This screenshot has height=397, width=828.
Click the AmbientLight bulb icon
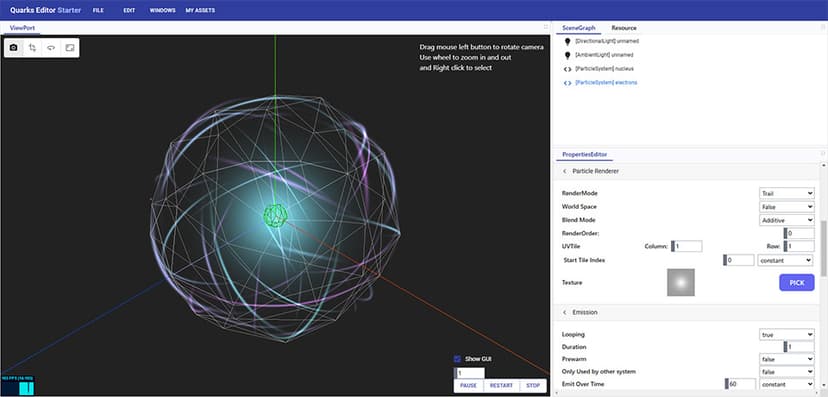tap(568, 55)
